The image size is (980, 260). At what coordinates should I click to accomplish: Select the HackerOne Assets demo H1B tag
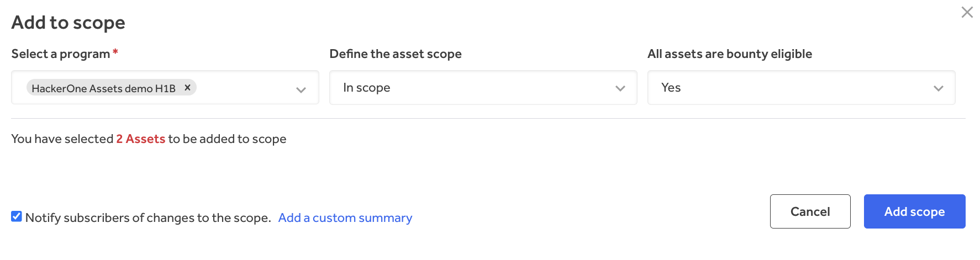point(103,88)
